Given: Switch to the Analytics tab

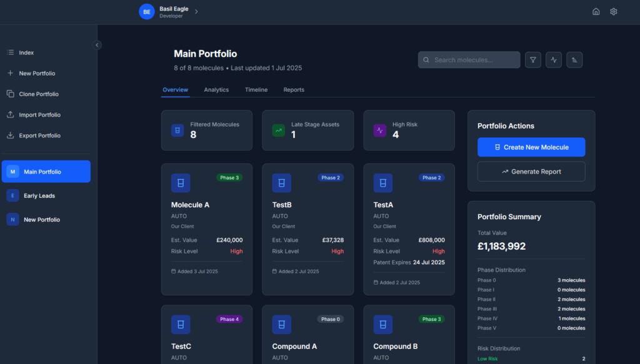Looking at the screenshot, I should coord(216,90).
